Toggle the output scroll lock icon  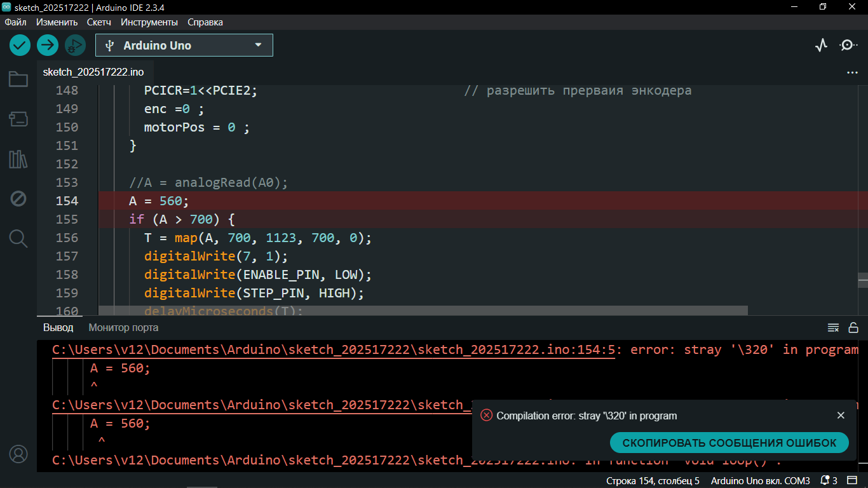coord(853,328)
